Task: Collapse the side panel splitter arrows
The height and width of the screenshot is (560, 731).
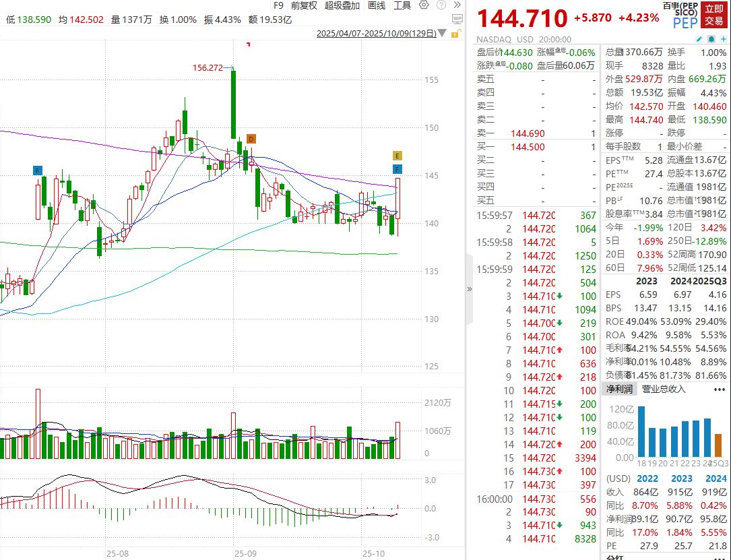Action: click(470, 289)
